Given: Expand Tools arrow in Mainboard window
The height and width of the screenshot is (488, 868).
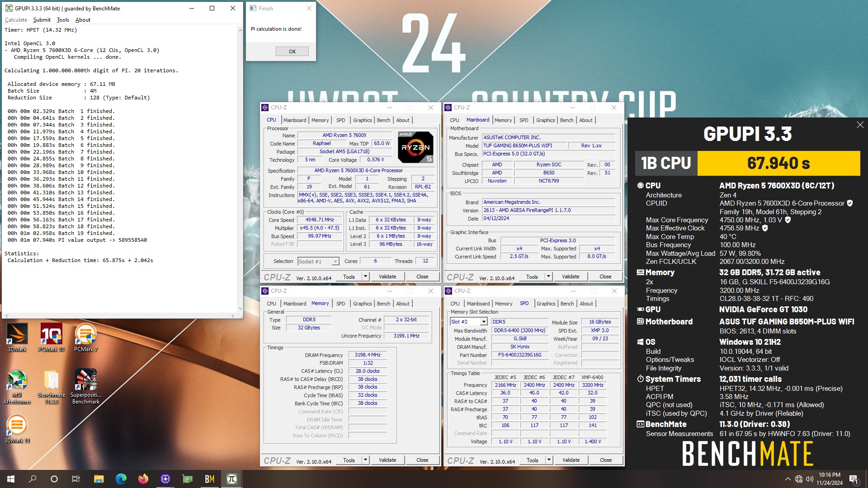Looking at the screenshot, I should 548,277.
